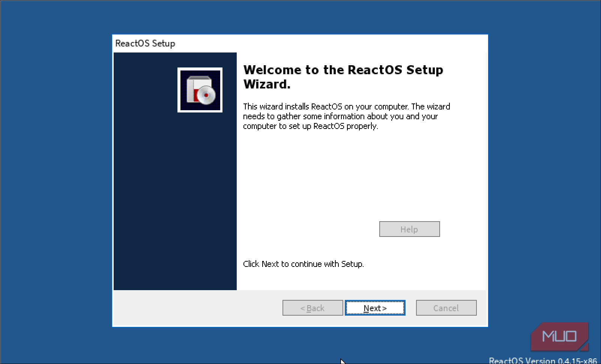
Task: Click the 'Welcome to the ReactOS Setup Wizard.' heading
Action: click(343, 77)
